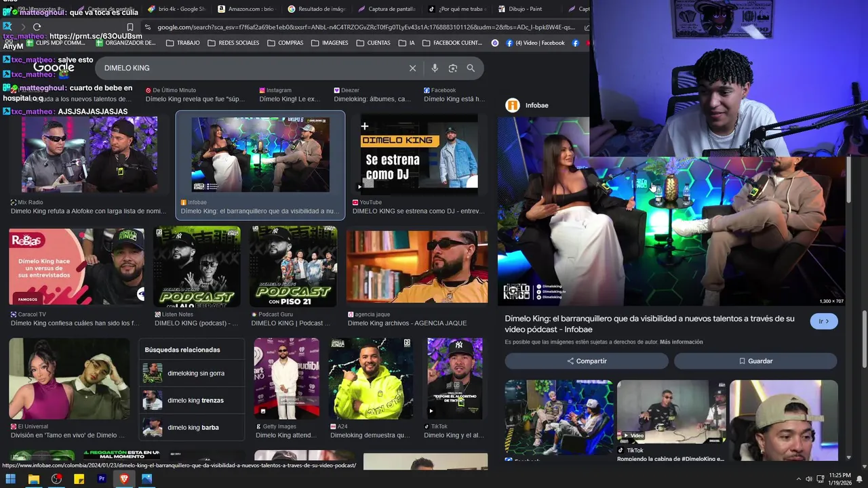Open 'Dímelo King refuta a Alofoke' caption link
868x488 pixels.
[x=88, y=211]
